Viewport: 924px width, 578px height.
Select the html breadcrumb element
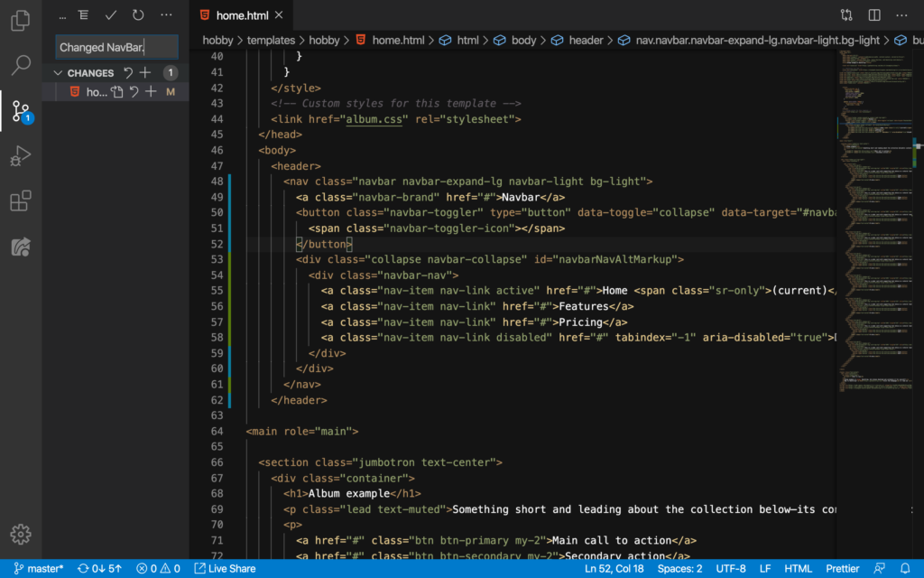point(468,40)
